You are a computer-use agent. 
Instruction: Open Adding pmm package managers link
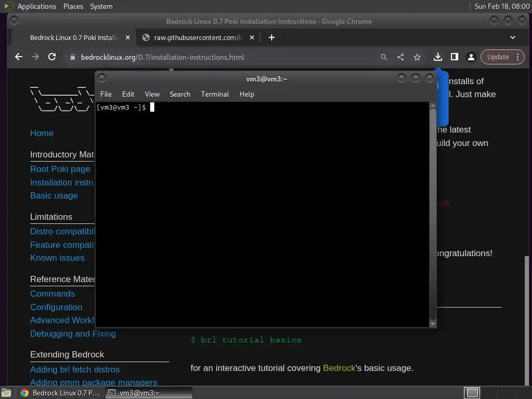(x=94, y=382)
